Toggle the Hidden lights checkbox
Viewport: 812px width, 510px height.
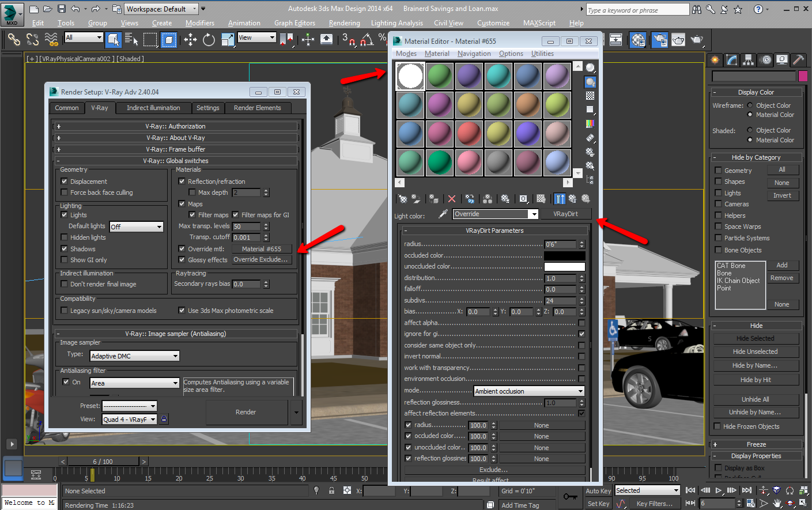[x=64, y=237]
